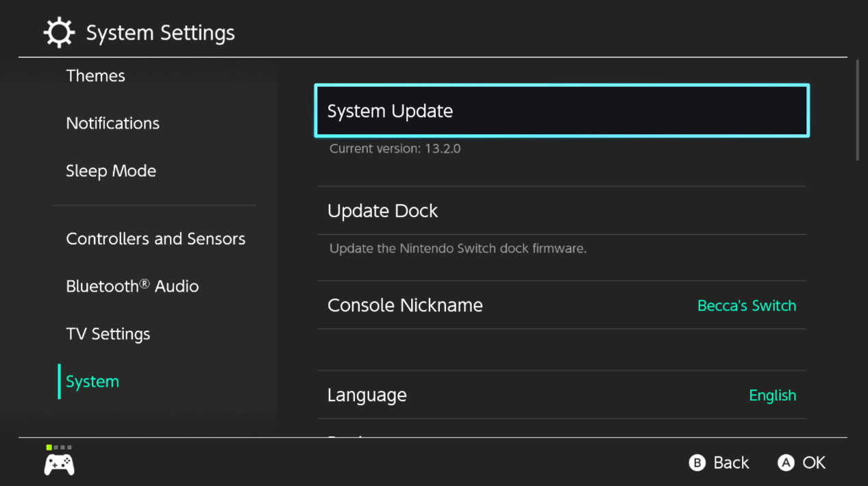868x486 pixels.
Task: Open Controllers and Sensors settings
Action: (156, 239)
